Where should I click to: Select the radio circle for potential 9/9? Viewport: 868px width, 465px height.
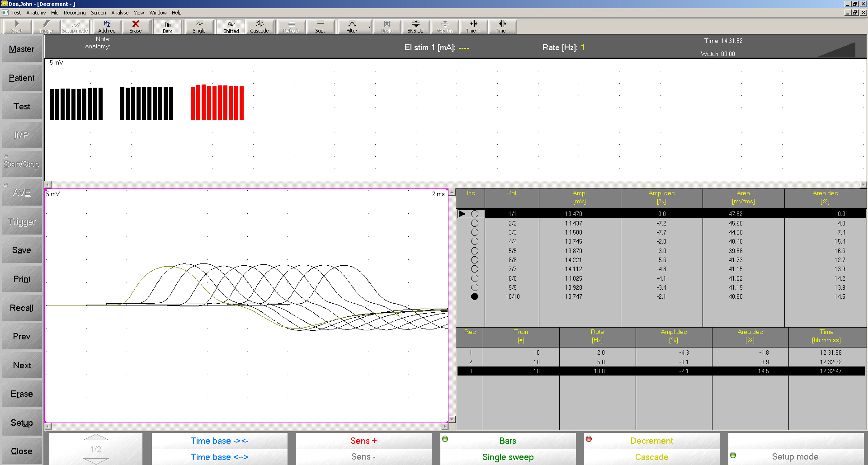point(475,287)
